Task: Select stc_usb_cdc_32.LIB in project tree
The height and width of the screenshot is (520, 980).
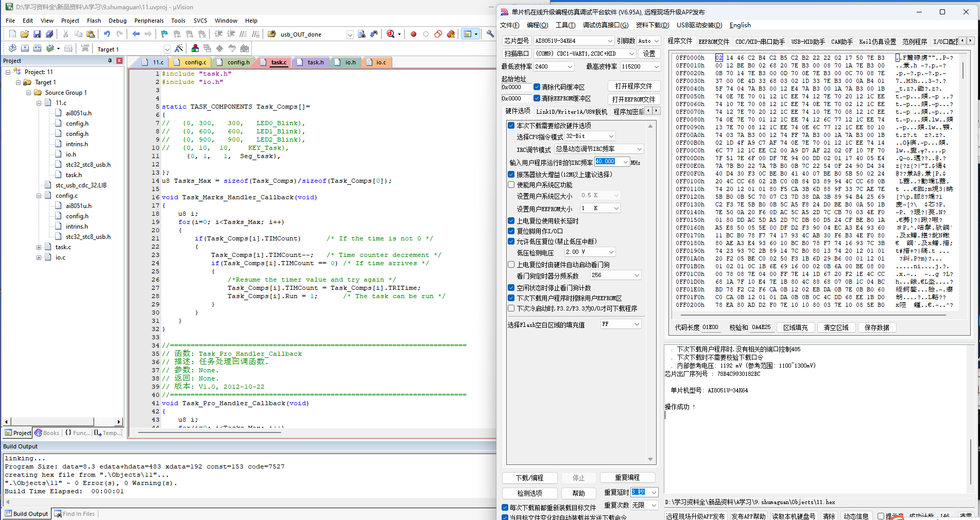Action: point(81,185)
